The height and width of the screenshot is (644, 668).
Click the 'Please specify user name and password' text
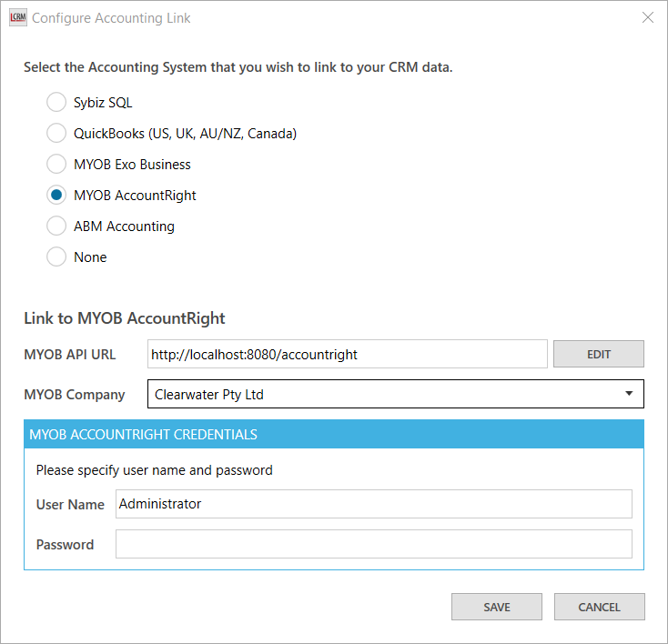tap(155, 470)
